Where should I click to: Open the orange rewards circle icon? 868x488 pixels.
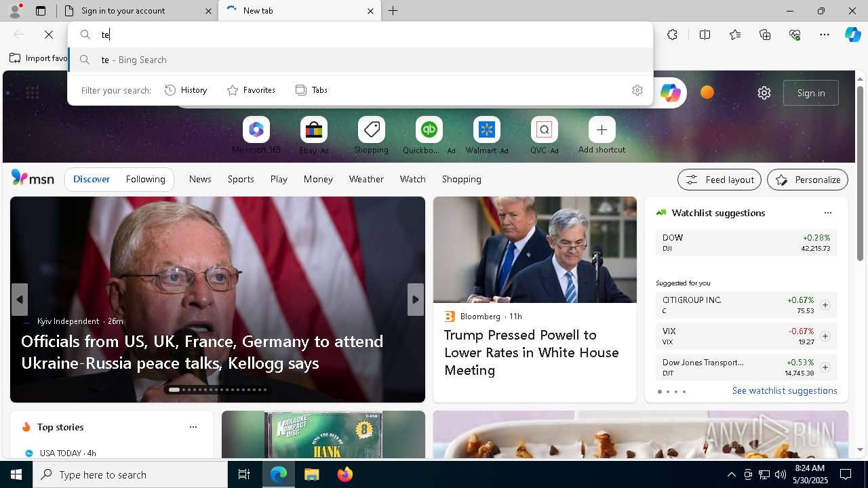click(x=707, y=92)
